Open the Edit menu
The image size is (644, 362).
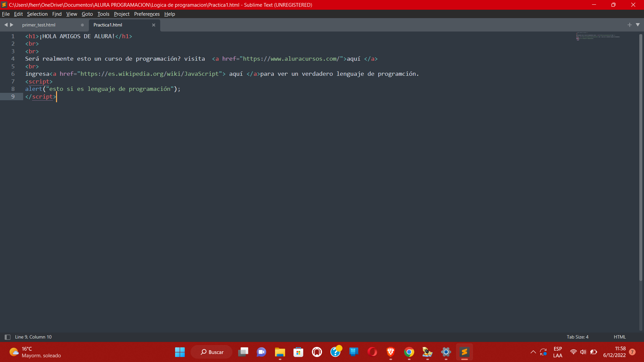coord(18,14)
